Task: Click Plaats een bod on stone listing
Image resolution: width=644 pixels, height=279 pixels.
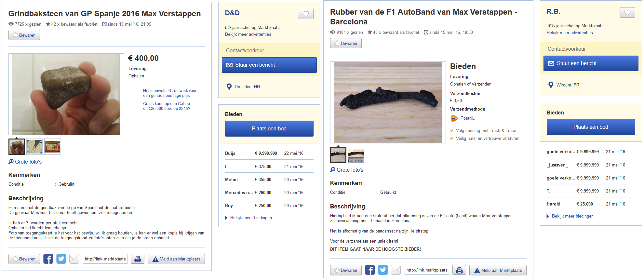Action: (269, 129)
